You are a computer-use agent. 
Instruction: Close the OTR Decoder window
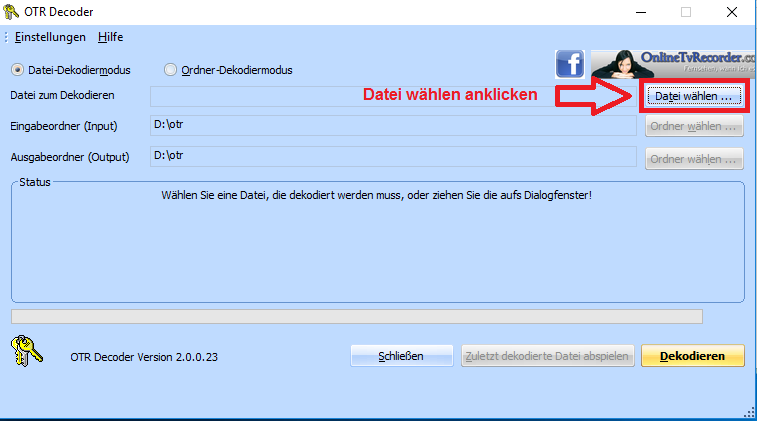(732, 12)
